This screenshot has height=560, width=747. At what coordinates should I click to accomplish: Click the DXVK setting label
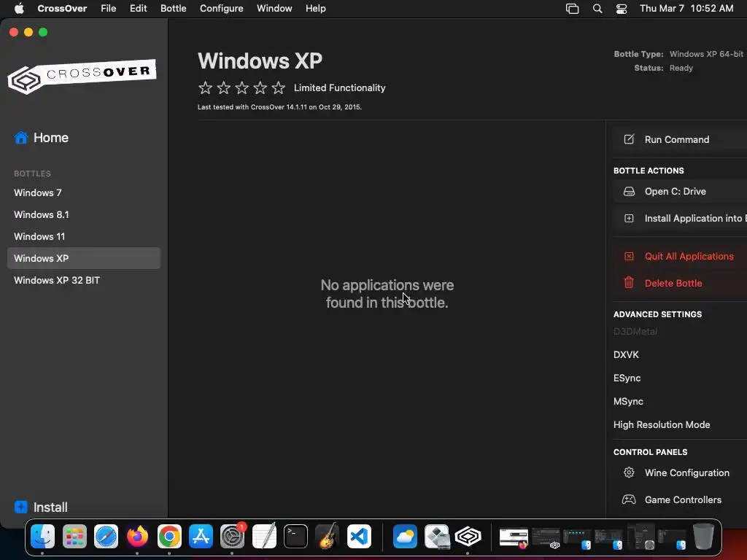click(626, 355)
